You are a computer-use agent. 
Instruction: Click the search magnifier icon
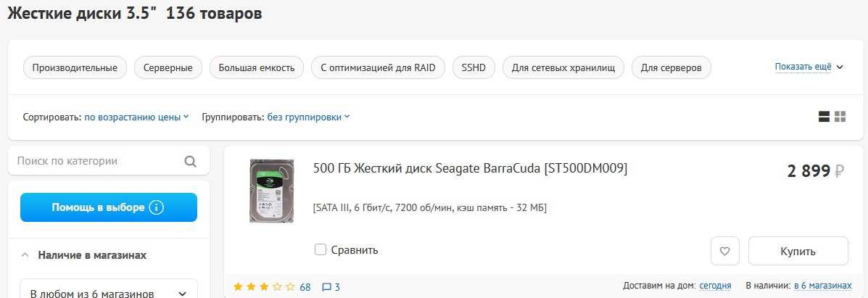tap(191, 161)
